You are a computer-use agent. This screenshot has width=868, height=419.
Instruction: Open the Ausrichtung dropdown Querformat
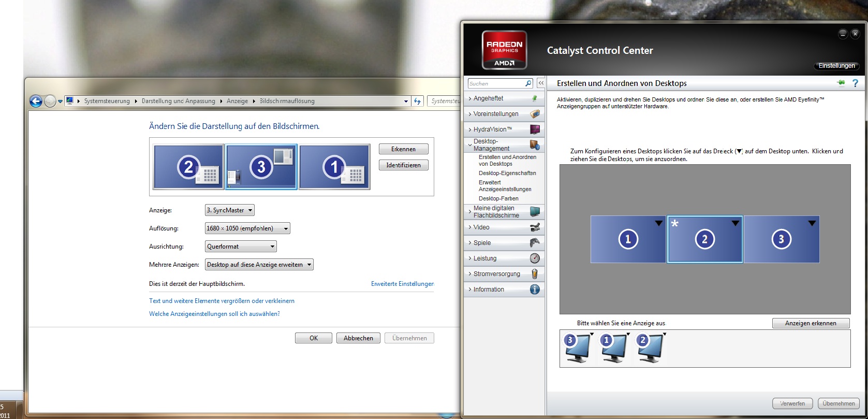[241, 247]
